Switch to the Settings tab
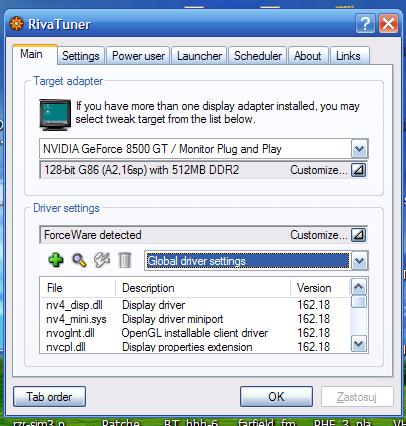The height and width of the screenshot is (426, 406). 81,56
